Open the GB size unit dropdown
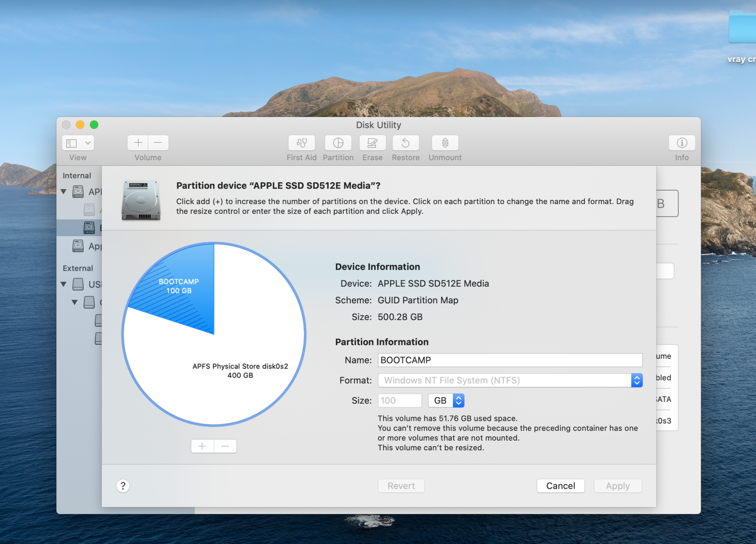756x544 pixels. tap(446, 400)
